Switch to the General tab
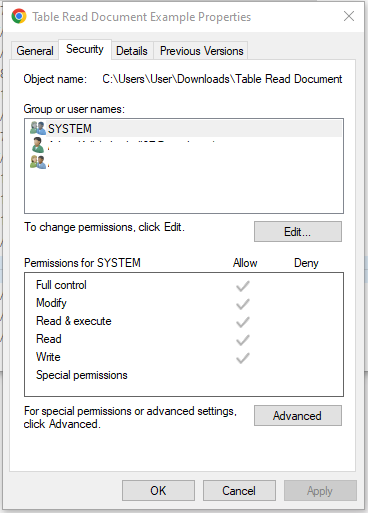The width and height of the screenshot is (368, 513). coord(35,51)
